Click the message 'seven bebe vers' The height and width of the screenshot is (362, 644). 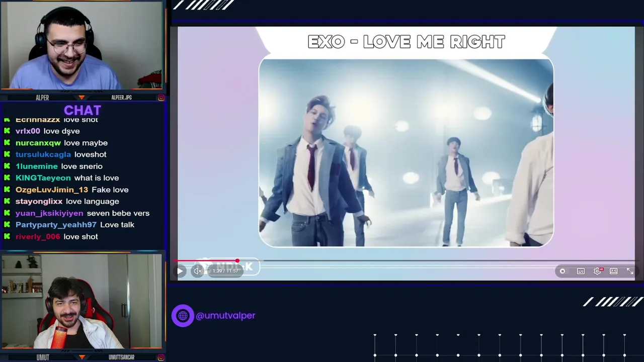coord(118,213)
